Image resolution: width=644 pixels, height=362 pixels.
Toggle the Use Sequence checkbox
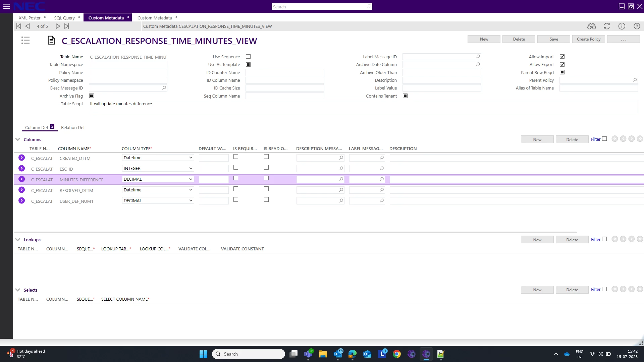(248, 57)
